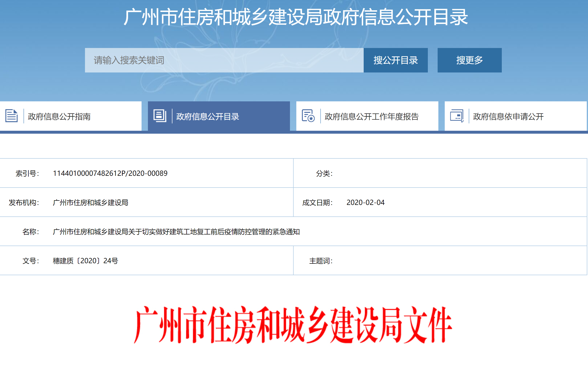588x367 pixels.
Task: Click the publisher value 广州市住房和城乡建设局
Action: click(x=90, y=202)
